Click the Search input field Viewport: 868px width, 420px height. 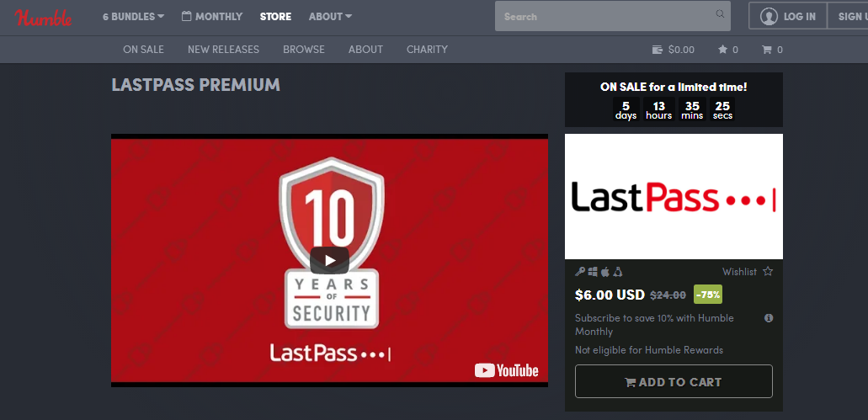pos(613,16)
